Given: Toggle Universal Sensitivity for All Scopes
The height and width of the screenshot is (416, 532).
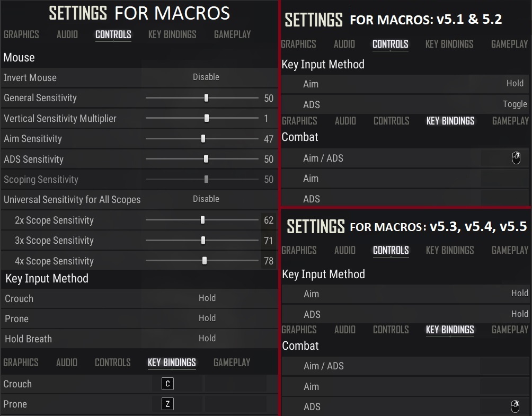Looking at the screenshot, I should point(206,199).
